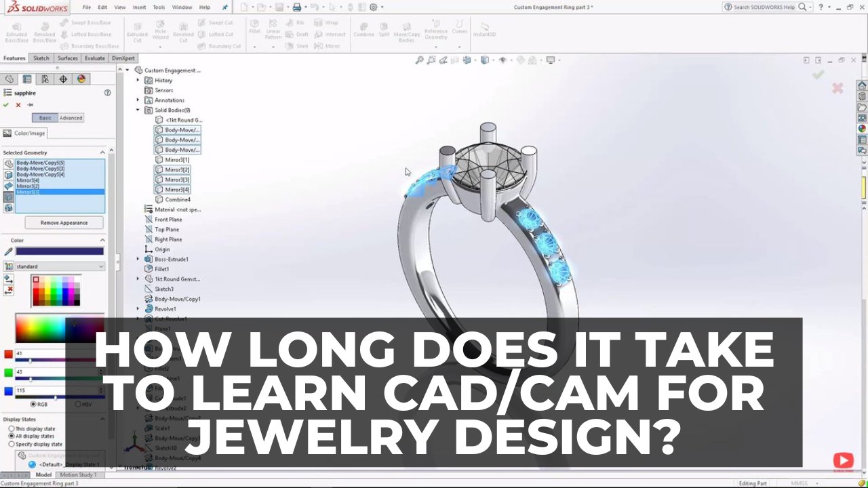Select All display states option
The width and height of the screenshot is (868, 488).
click(12, 436)
